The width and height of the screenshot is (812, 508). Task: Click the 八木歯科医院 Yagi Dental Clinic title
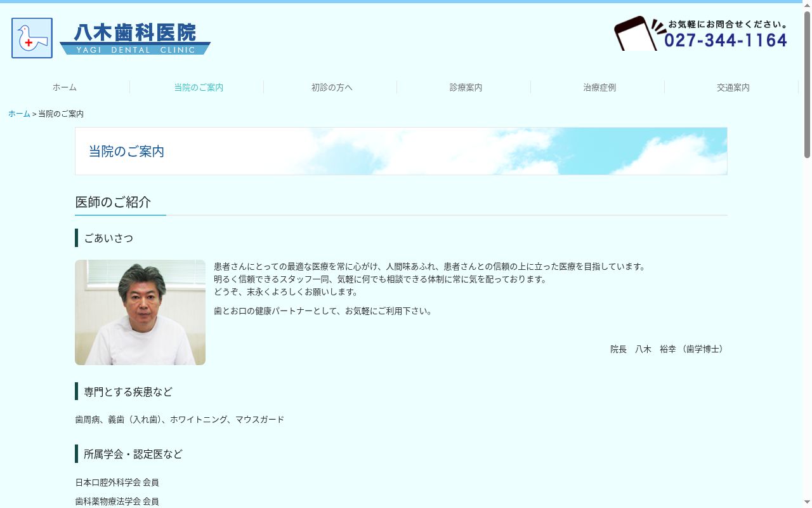point(135,39)
